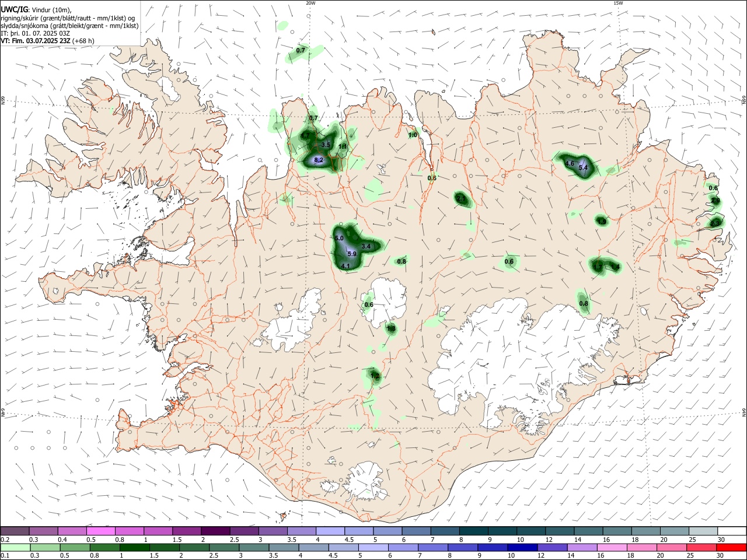
Task: Click the 15W longitude label
Action: [618, 3]
